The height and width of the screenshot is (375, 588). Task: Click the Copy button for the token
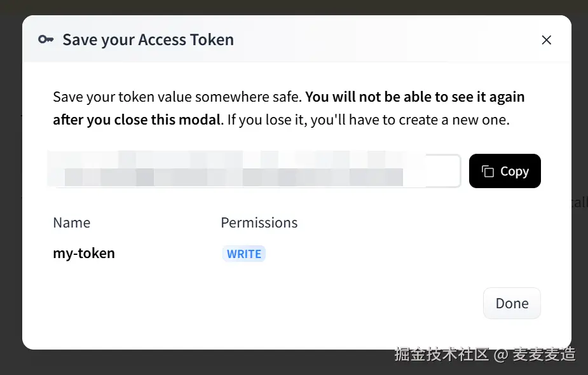pos(505,171)
